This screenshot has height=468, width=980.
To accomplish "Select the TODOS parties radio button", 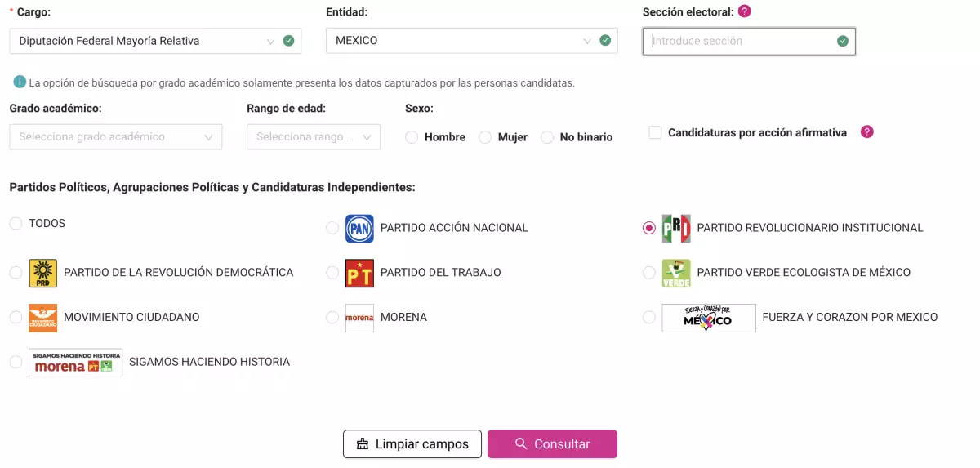I will [16, 224].
